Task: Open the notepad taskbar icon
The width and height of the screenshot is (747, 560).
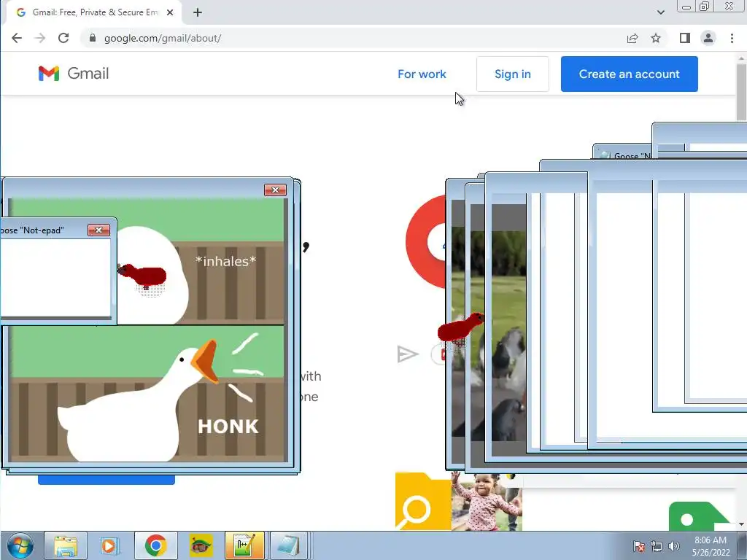Action: 289,545
